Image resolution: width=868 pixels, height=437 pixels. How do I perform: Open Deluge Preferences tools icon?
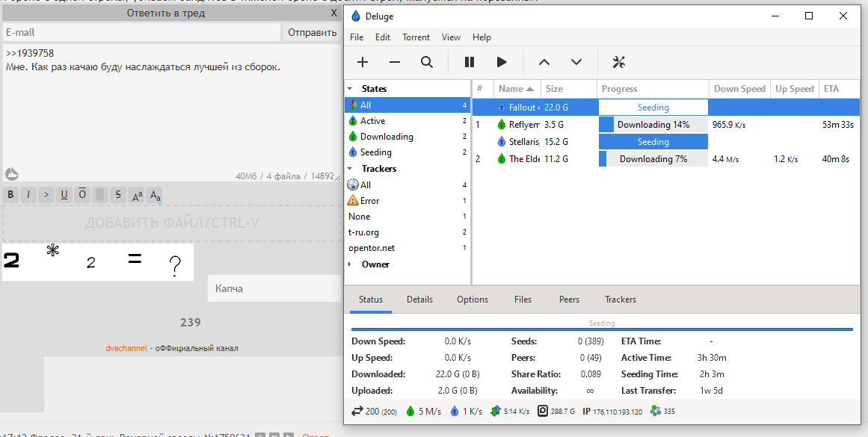pos(619,62)
